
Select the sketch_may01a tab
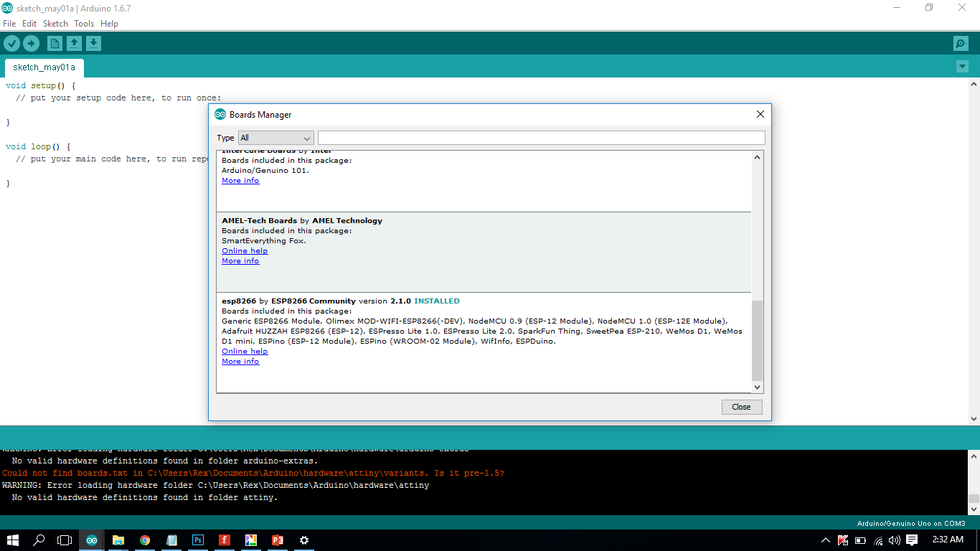click(x=44, y=67)
